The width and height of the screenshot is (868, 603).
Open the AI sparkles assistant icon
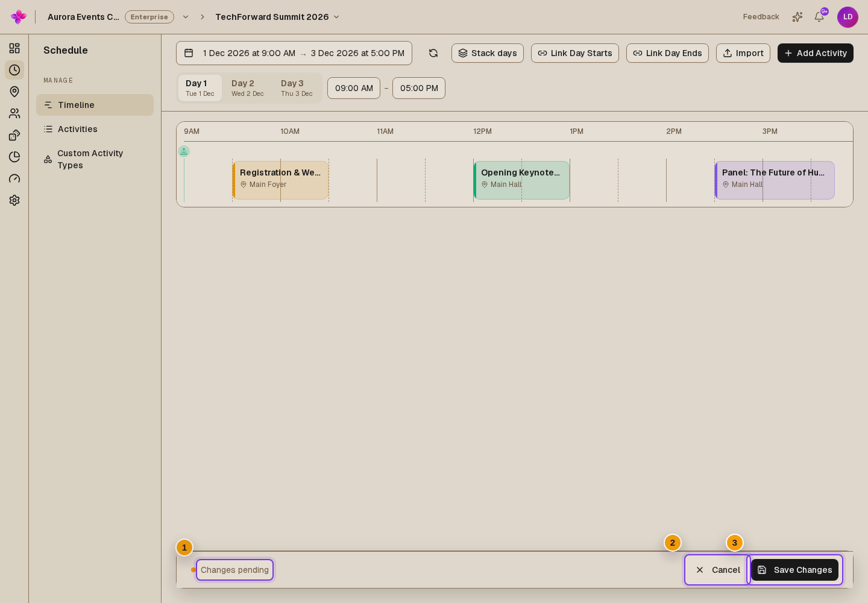(797, 17)
